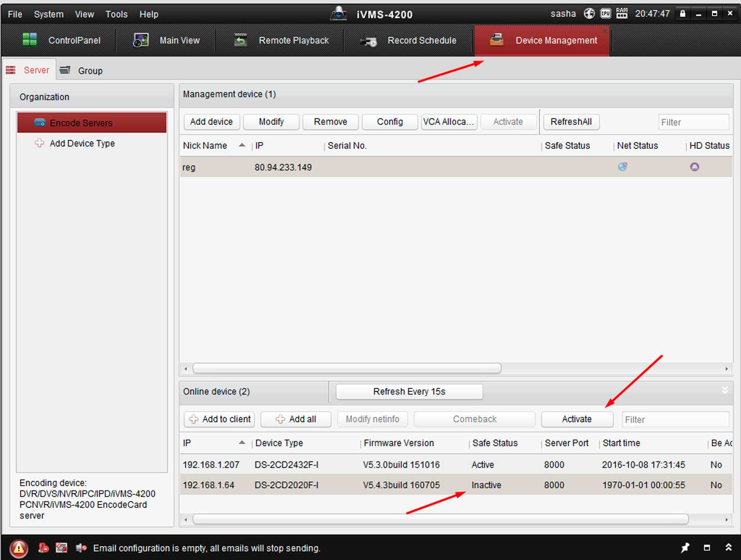
Task: Open the Record Schedule tab
Action: [409, 40]
